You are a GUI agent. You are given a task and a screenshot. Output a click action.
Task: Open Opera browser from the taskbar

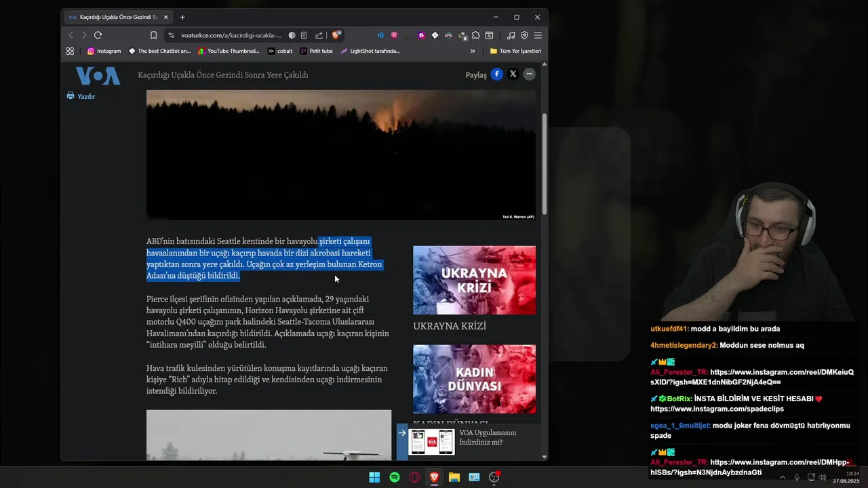[x=414, y=477]
